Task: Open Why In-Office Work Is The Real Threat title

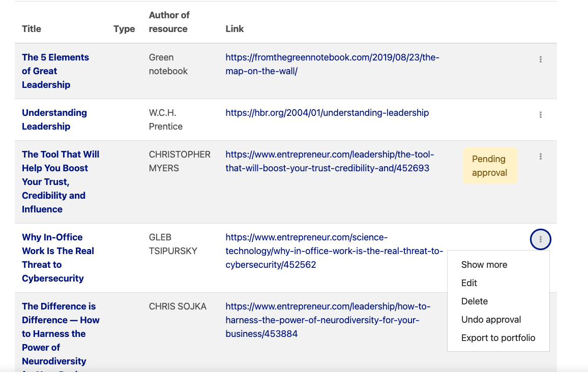Action: (58, 258)
